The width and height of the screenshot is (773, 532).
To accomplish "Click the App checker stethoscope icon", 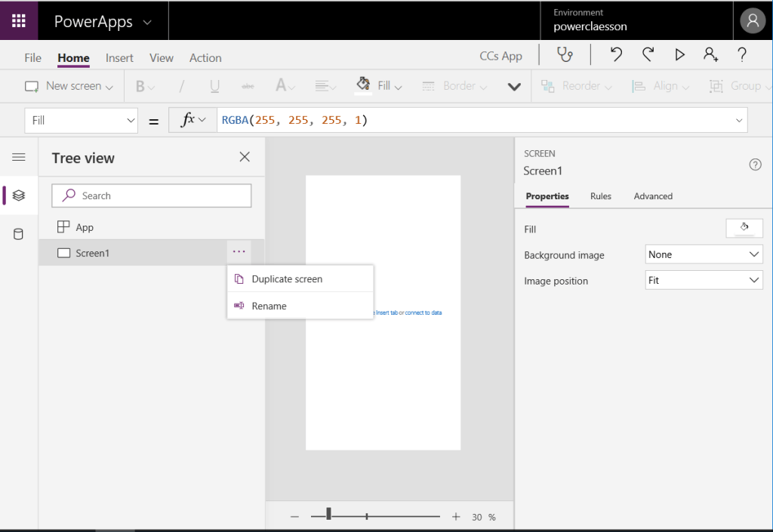I will (x=565, y=54).
